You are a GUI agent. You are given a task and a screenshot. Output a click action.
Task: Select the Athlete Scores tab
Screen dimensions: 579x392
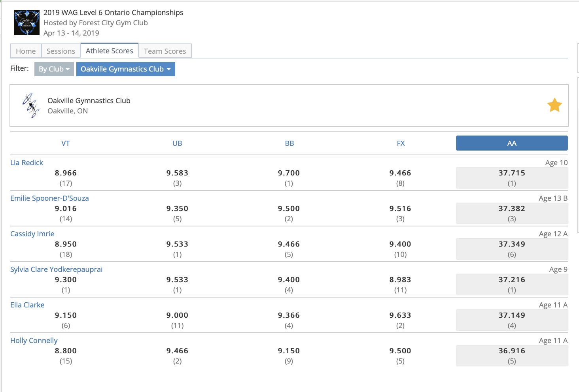[110, 51]
